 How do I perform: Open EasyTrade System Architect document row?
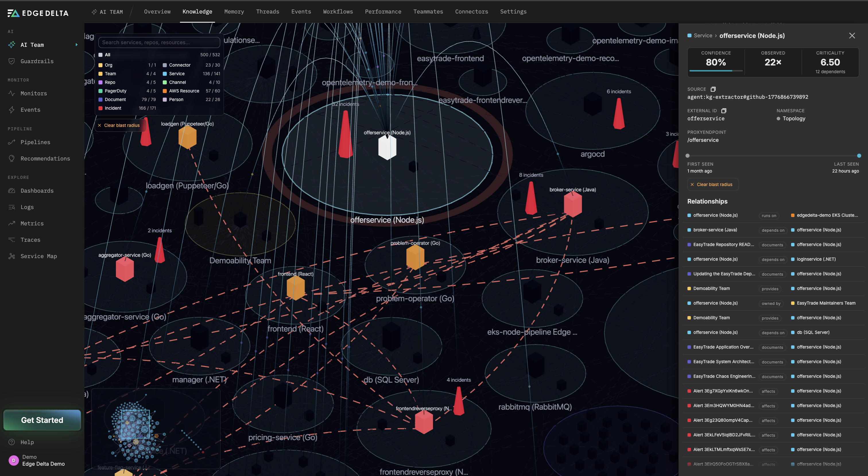pyautogui.click(x=773, y=361)
